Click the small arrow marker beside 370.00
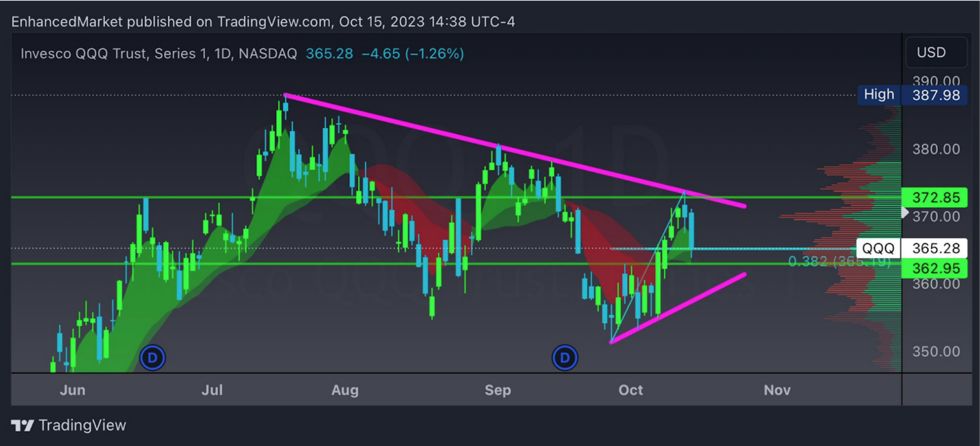This screenshot has width=980, height=446. point(905,213)
